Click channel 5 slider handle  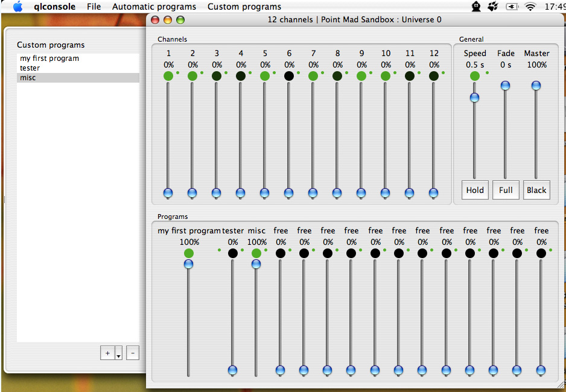[x=264, y=193]
